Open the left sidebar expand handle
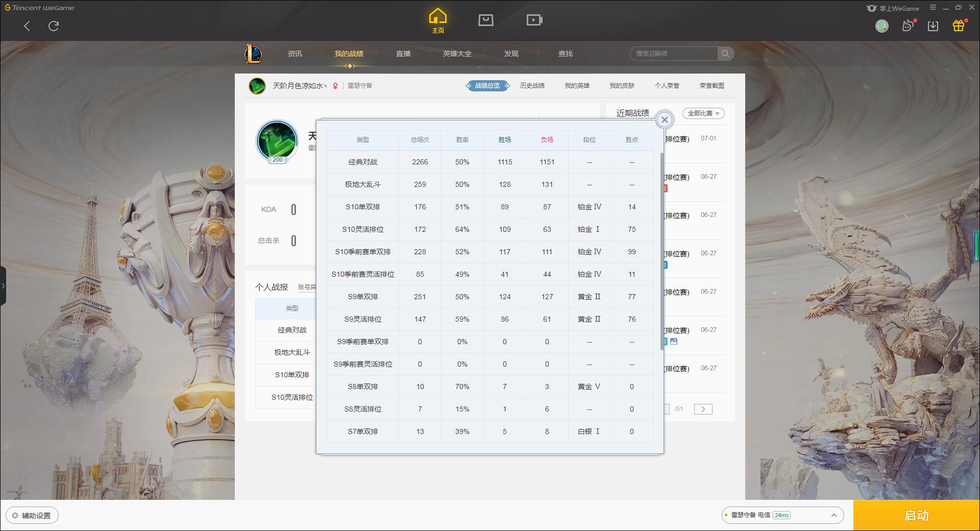This screenshot has height=531, width=980. [x=3, y=286]
